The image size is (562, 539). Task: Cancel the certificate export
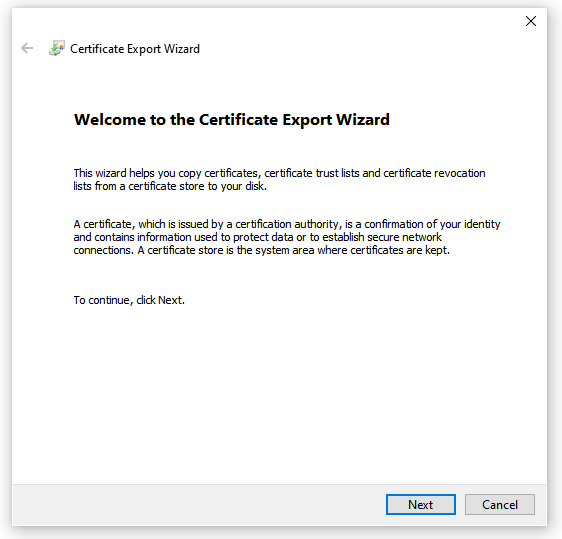(500, 505)
